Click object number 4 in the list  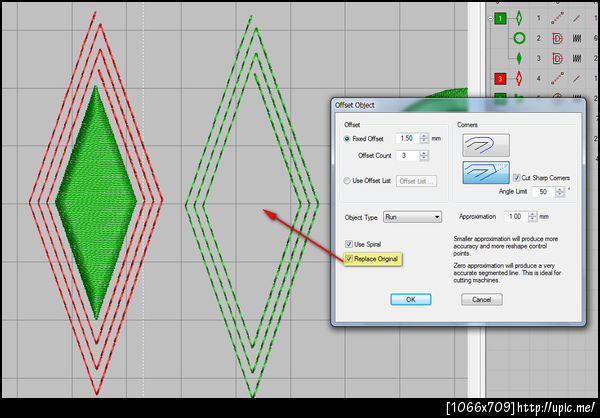pos(538,78)
